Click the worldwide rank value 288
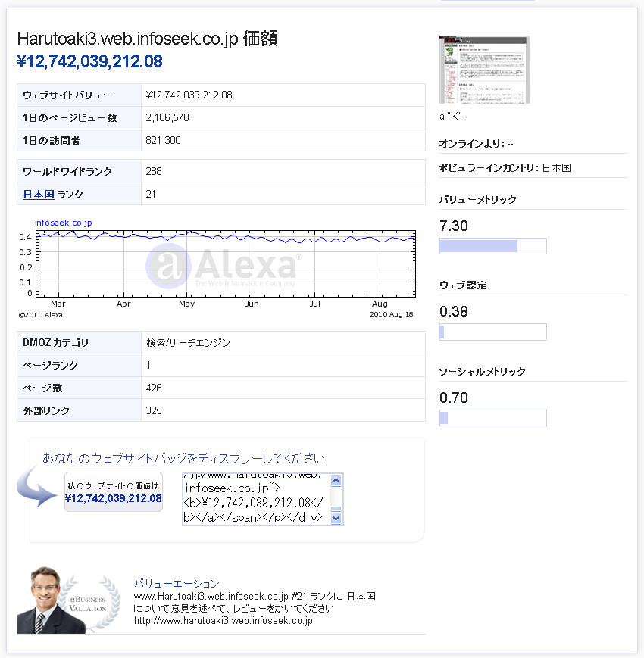This screenshot has height=658, width=644. click(154, 172)
